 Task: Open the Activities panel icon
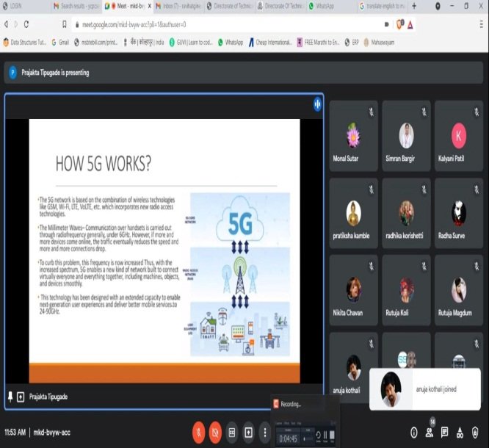coord(460,432)
